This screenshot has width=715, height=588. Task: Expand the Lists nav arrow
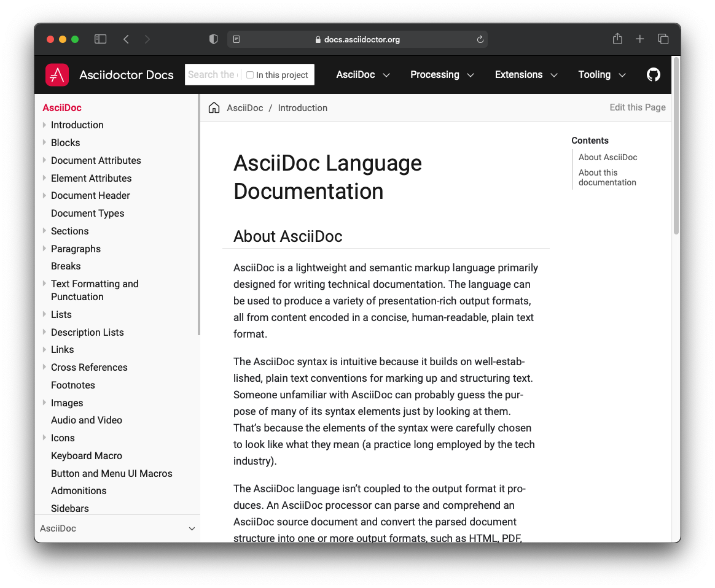(x=44, y=314)
